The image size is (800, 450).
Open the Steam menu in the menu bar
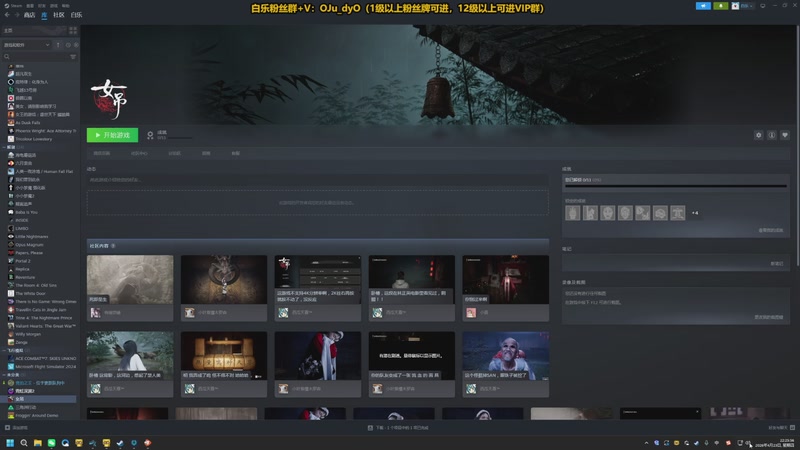[x=14, y=6]
